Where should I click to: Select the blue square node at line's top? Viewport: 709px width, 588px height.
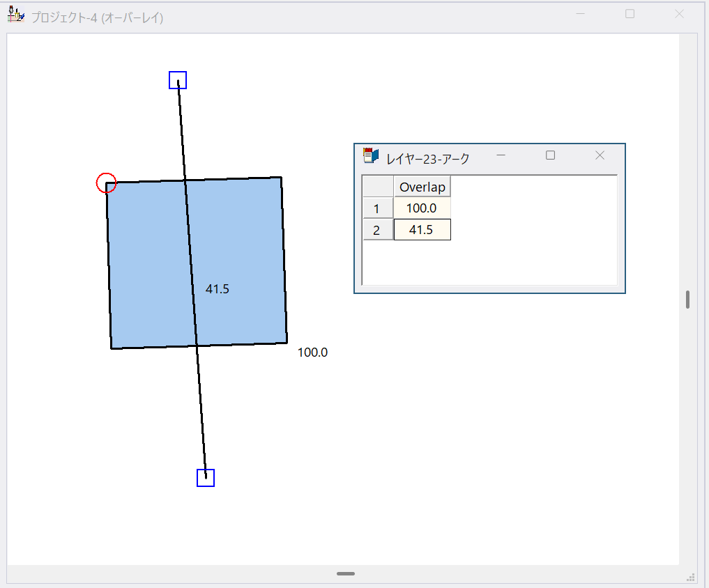pyautogui.click(x=178, y=80)
